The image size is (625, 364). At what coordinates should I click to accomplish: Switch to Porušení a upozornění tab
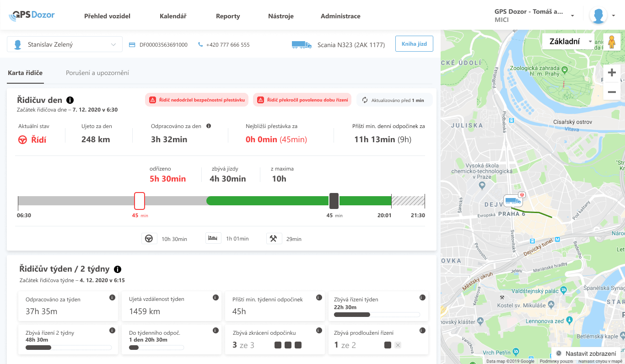click(97, 73)
